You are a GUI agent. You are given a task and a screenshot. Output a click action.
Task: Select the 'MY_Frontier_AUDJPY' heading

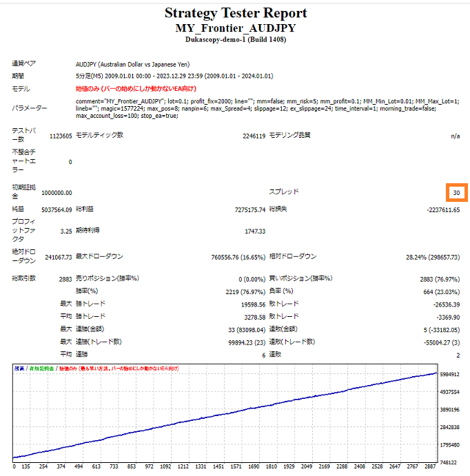click(x=236, y=28)
